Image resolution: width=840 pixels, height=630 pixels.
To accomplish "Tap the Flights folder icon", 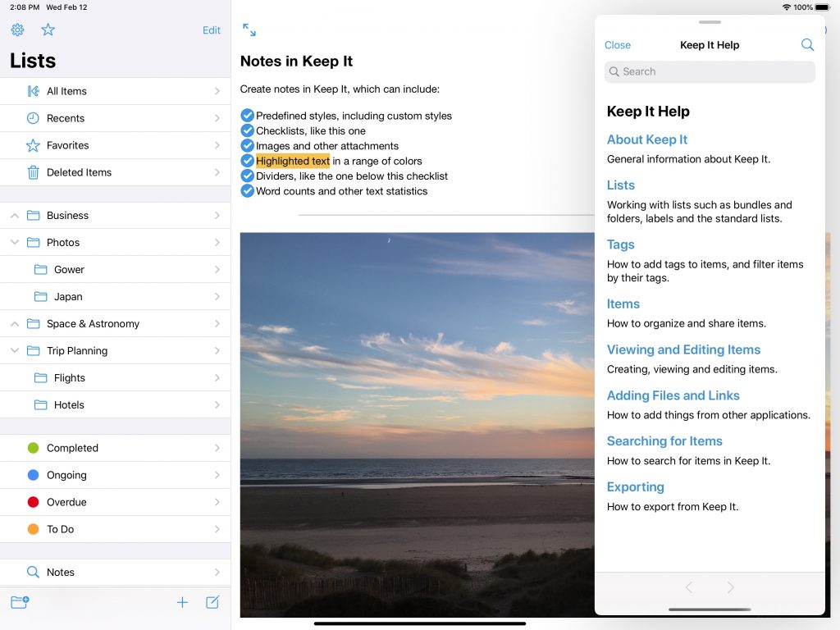I will click(x=41, y=377).
